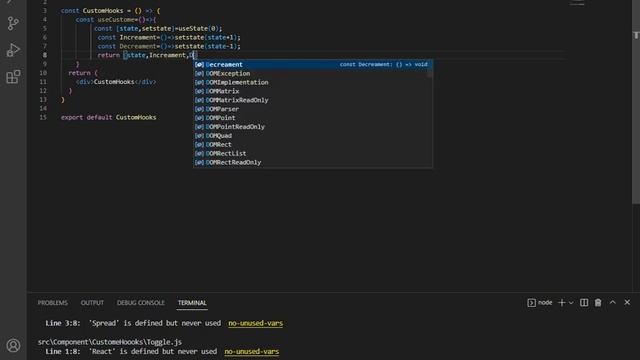Create a new terminal with plus icon

[562, 302]
